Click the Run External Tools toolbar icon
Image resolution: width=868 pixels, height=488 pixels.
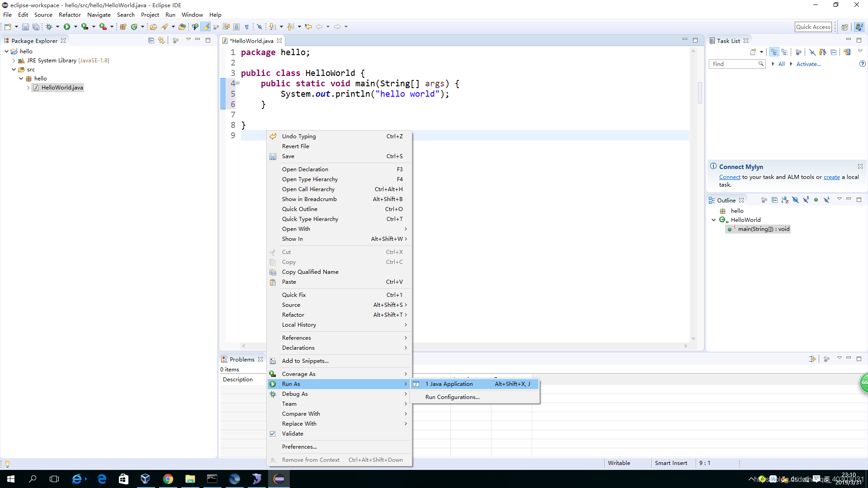pos(103,27)
